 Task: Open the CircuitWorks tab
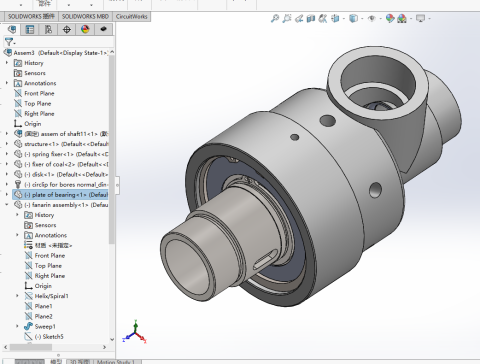(132, 16)
